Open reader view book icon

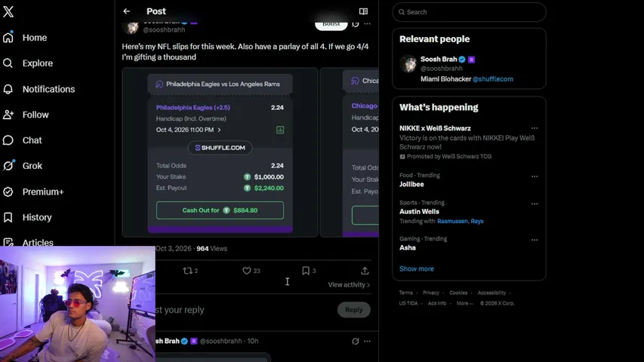click(x=363, y=11)
